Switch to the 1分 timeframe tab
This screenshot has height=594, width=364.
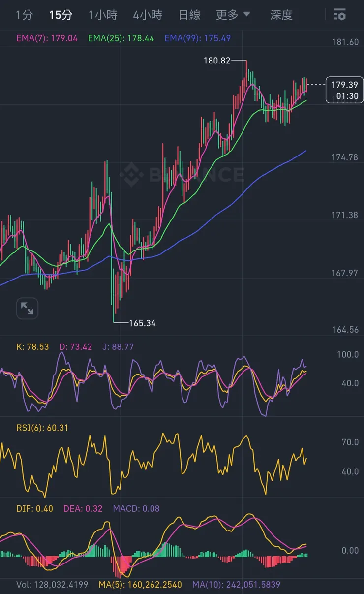(x=24, y=15)
